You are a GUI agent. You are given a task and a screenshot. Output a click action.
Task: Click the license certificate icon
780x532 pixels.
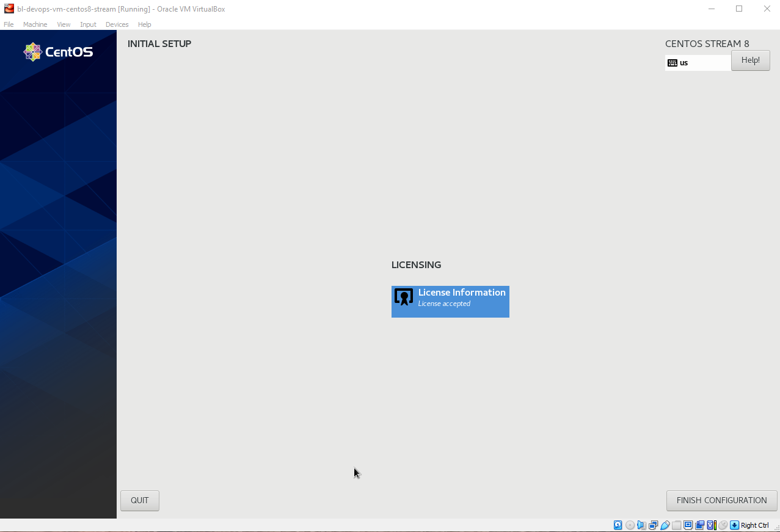pyautogui.click(x=404, y=297)
